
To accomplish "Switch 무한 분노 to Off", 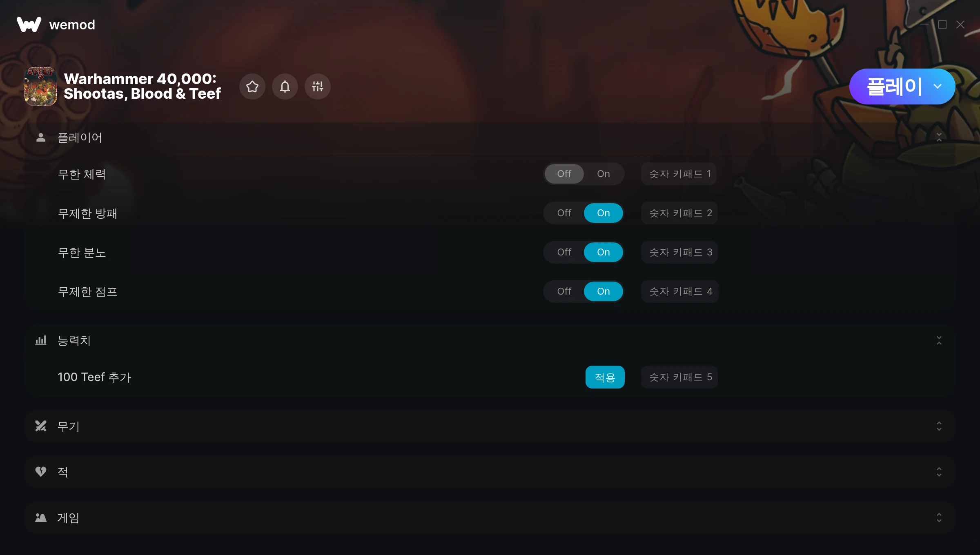I will [564, 252].
